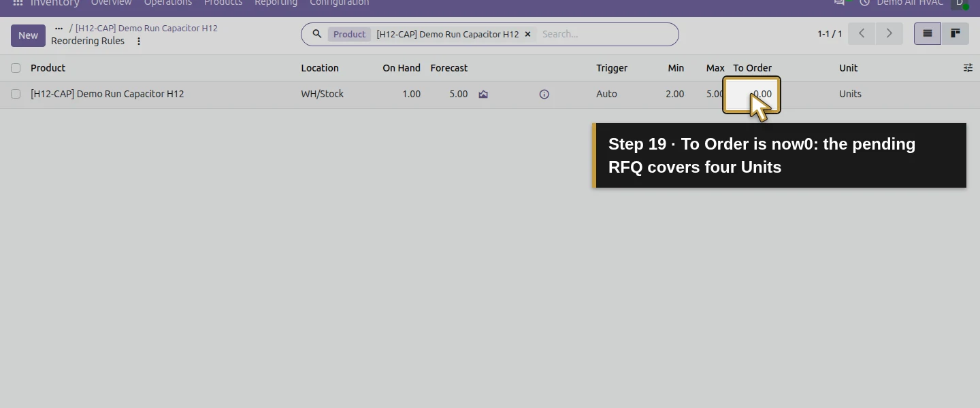Click the On Hand value '1.00'
The width and height of the screenshot is (980, 408).
click(411, 94)
